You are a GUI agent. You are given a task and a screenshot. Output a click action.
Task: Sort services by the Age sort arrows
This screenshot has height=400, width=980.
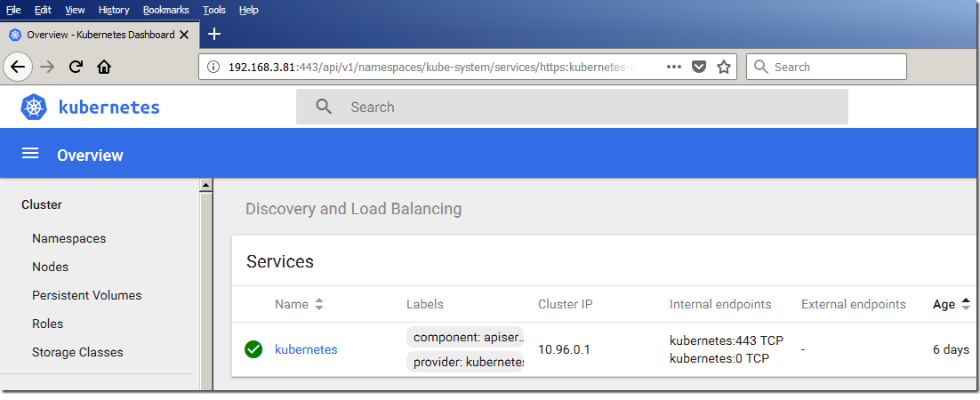(965, 304)
